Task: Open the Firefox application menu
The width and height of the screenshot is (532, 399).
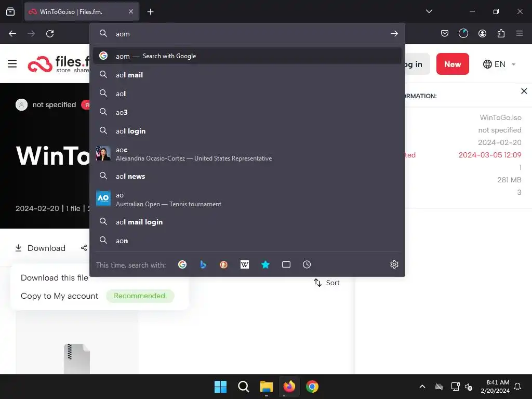Action: (x=520, y=33)
